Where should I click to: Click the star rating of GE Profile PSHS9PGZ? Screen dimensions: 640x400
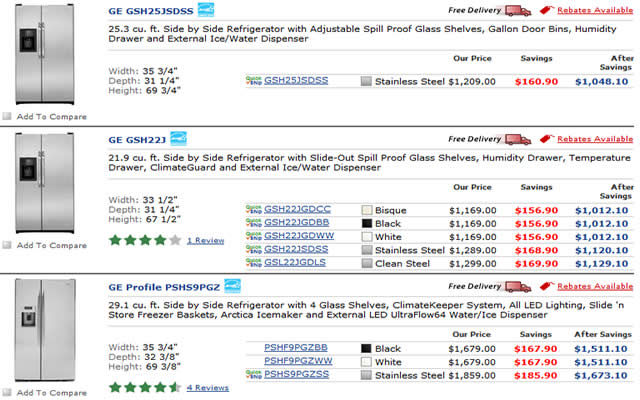145,387
